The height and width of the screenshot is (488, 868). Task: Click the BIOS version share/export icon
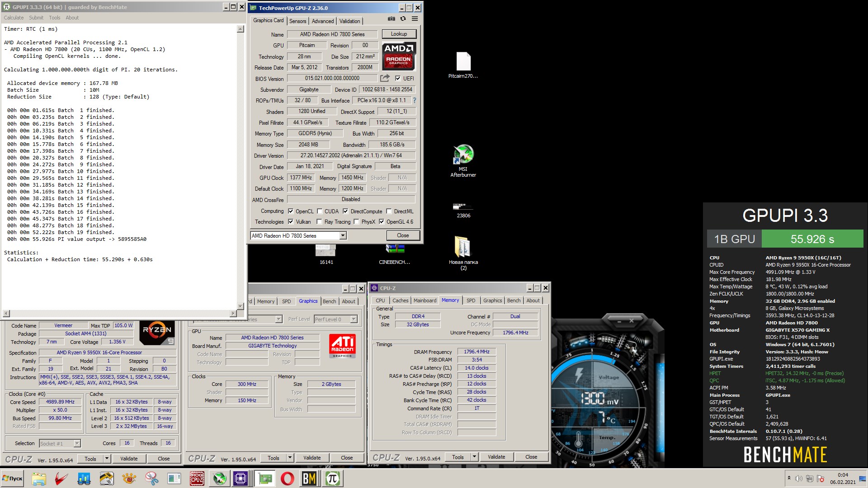coord(385,78)
